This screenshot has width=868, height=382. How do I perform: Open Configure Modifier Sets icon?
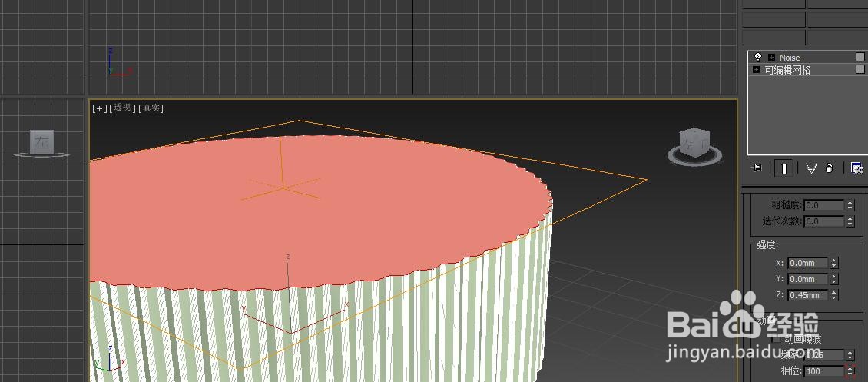coord(856,168)
